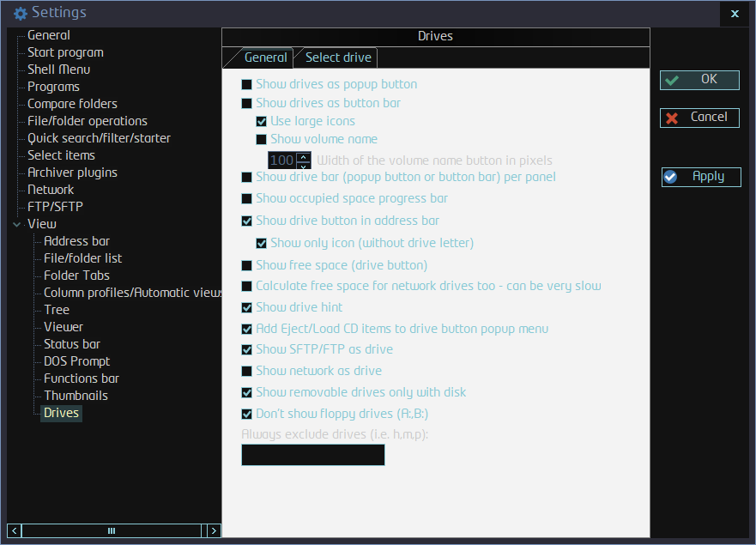
Task: Click the Always exclude drives text field
Action: 312,455
